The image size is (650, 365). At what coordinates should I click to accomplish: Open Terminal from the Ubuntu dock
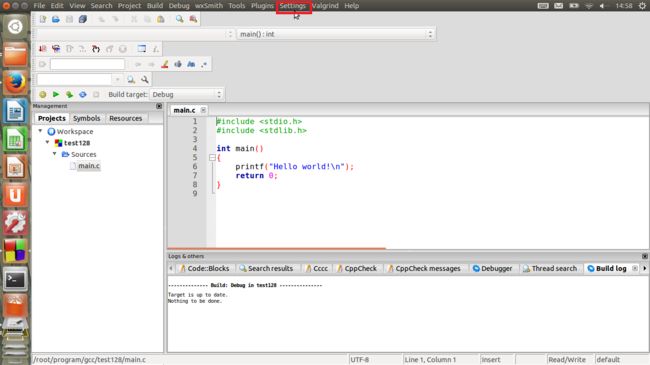coord(15,280)
